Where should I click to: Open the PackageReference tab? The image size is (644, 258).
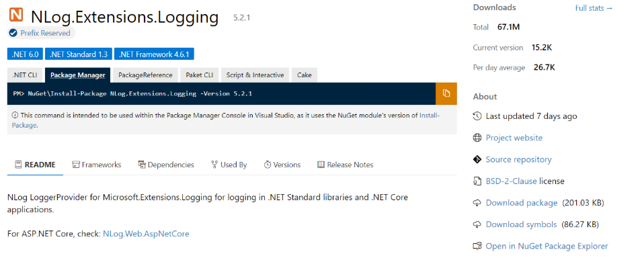pyautogui.click(x=145, y=75)
